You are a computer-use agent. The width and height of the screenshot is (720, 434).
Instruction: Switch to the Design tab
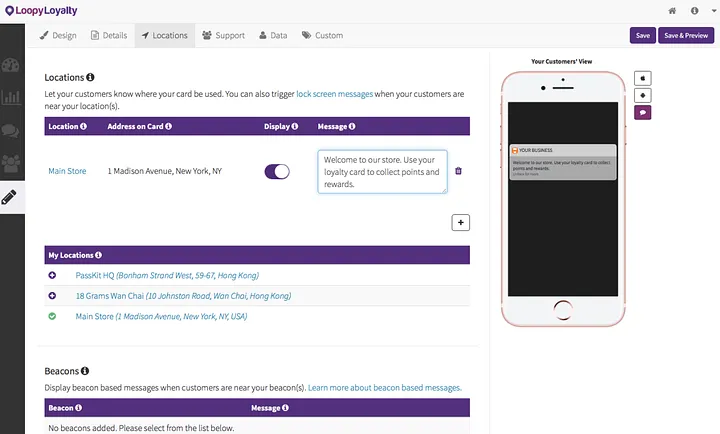pos(58,35)
